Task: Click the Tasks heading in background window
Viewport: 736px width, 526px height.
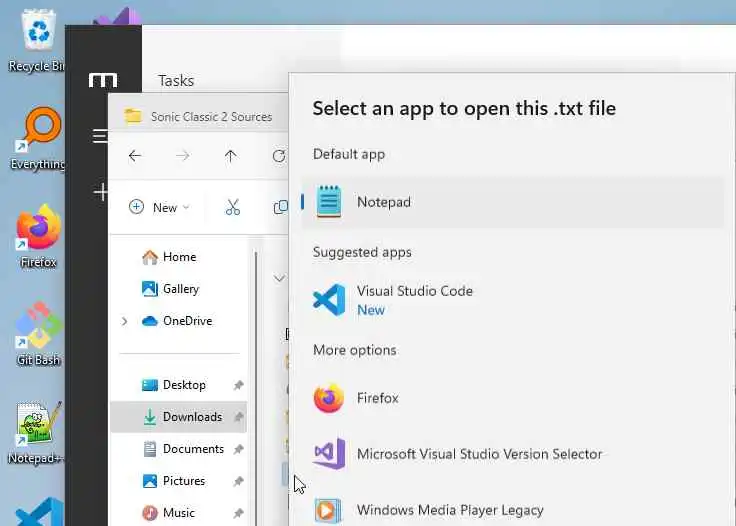Action: [176, 81]
